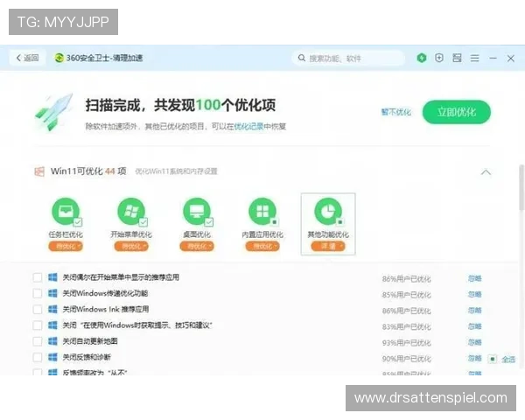This screenshot has height=420, width=525.
Task: Click Windows icon beside 关闭反馈和诊断
Action: pos(52,357)
